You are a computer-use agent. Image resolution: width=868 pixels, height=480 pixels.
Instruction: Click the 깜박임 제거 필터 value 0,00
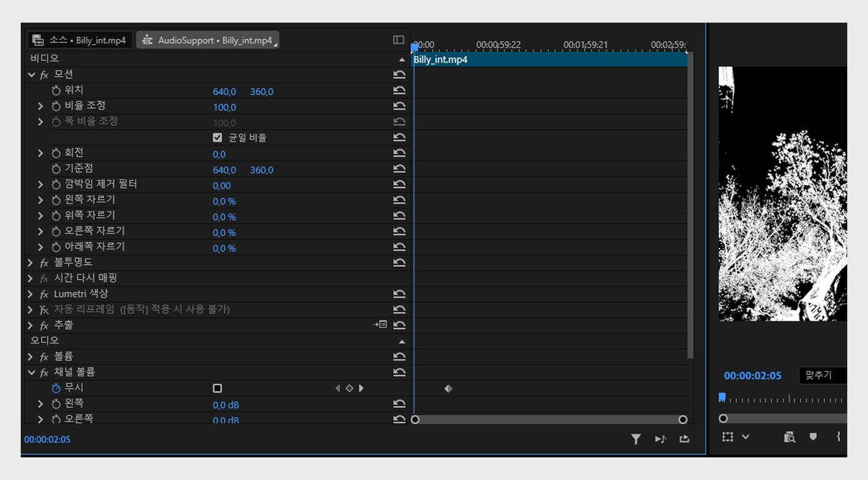pyautogui.click(x=221, y=186)
